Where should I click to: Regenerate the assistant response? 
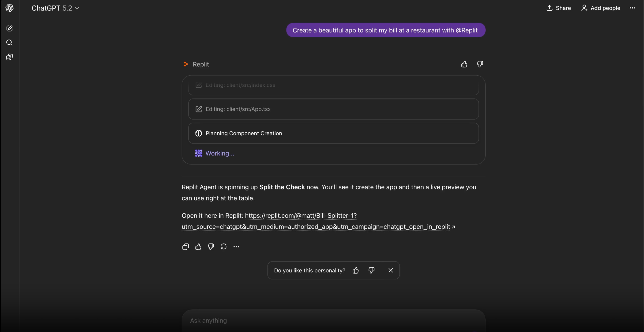tap(223, 247)
